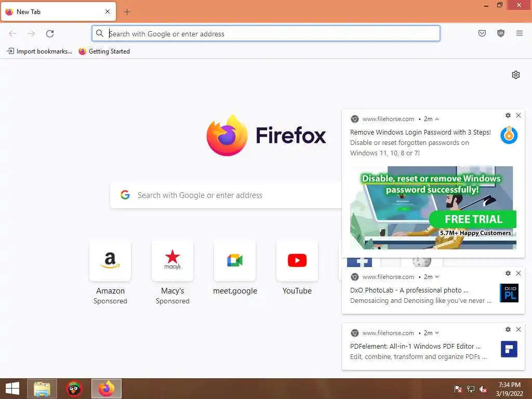
Task: Open the network tray icon
Action: click(471, 389)
